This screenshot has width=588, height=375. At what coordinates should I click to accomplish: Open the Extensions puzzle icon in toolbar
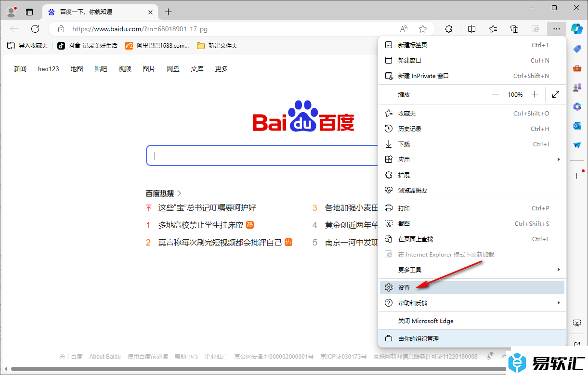pos(448,29)
